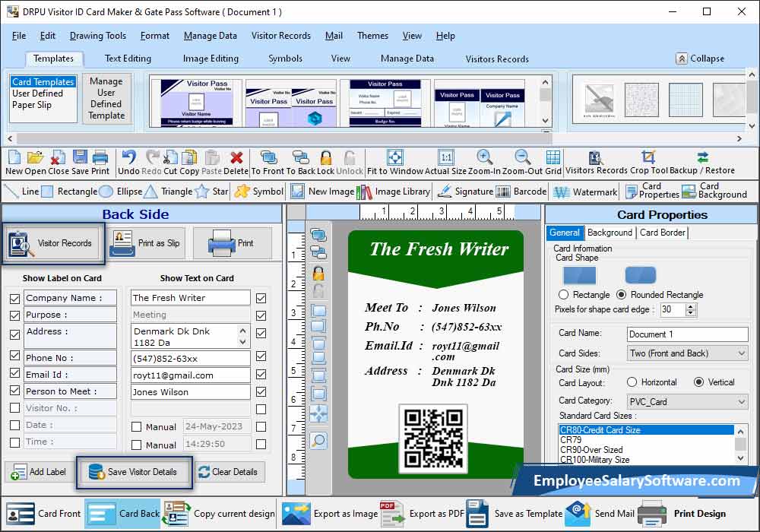The width and height of the screenshot is (760, 532).
Task: Select rounded rectangle card shape swatch
Action: [640, 275]
